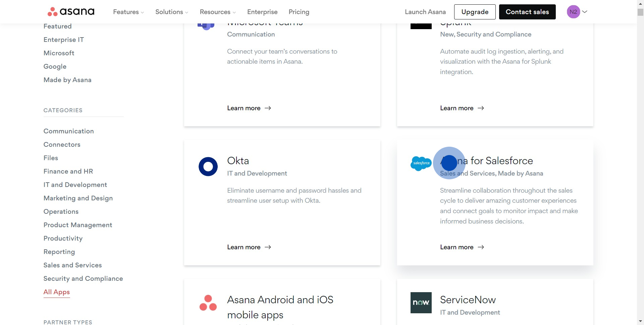The height and width of the screenshot is (325, 644).
Task: Open the account menu chevron next to avatar
Action: [x=585, y=12]
